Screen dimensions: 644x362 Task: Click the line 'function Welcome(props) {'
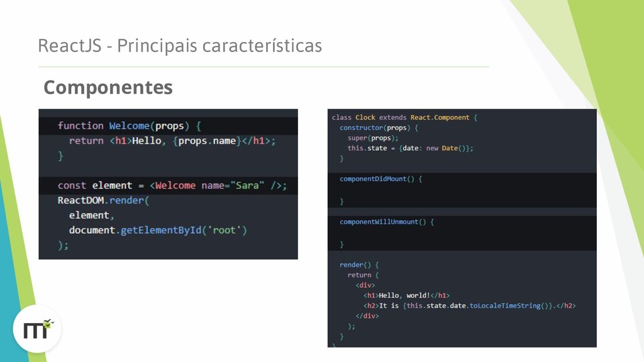tap(130, 126)
